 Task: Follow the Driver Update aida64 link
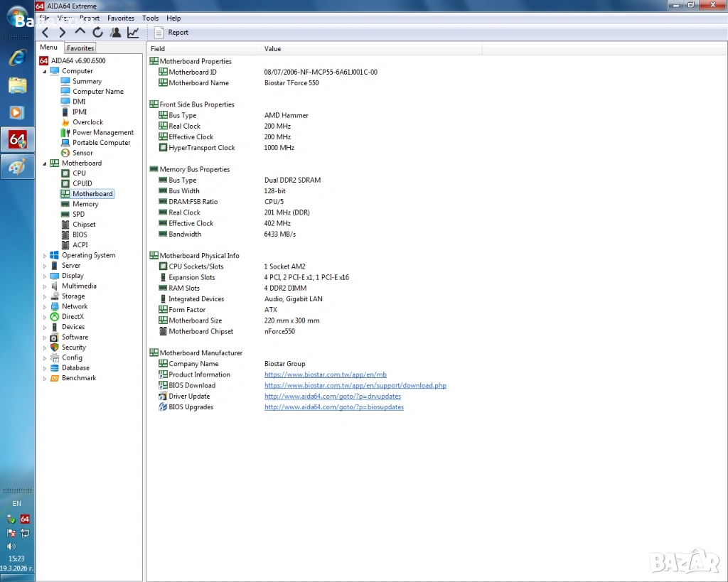click(332, 397)
